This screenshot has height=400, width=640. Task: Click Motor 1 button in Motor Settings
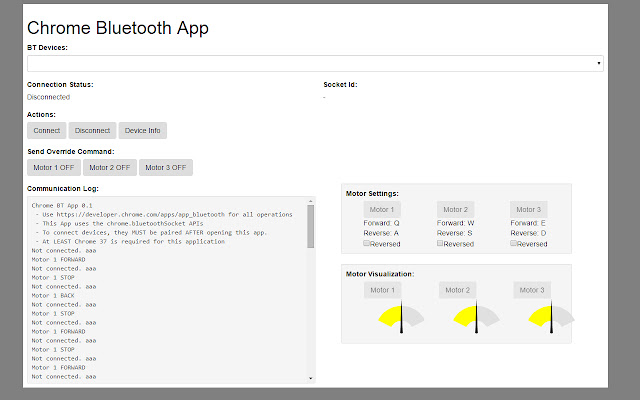coord(382,209)
